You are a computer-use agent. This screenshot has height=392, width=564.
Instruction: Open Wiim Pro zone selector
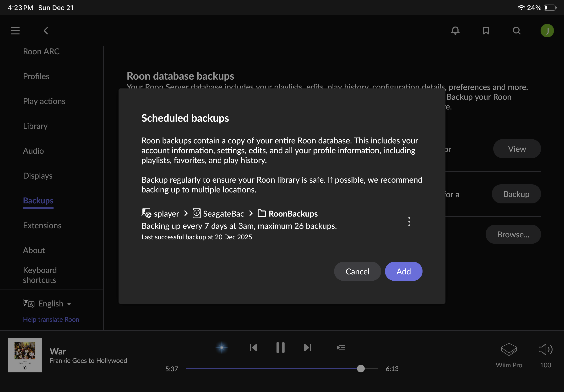click(x=509, y=356)
